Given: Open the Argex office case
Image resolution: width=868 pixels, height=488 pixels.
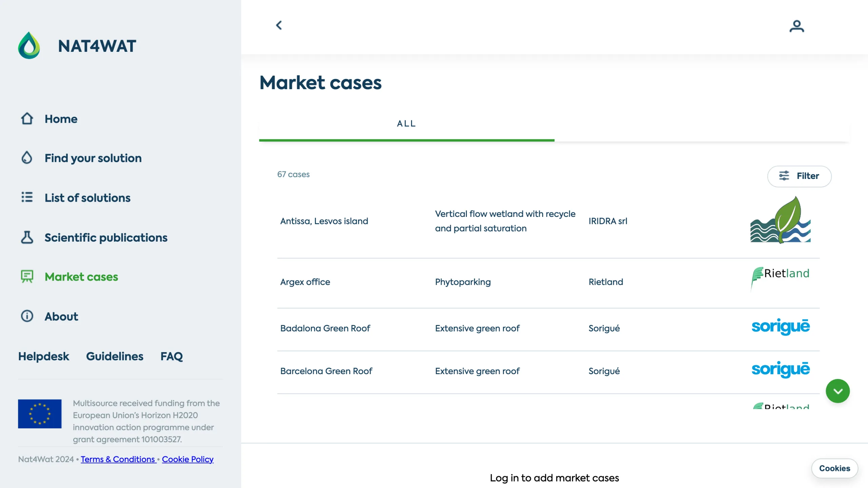Looking at the screenshot, I should point(305,282).
